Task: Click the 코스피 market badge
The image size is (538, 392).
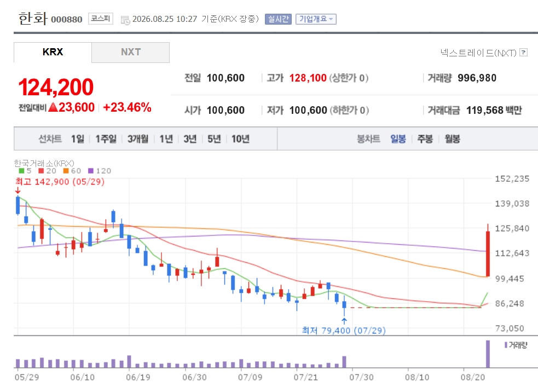Action: [101, 19]
